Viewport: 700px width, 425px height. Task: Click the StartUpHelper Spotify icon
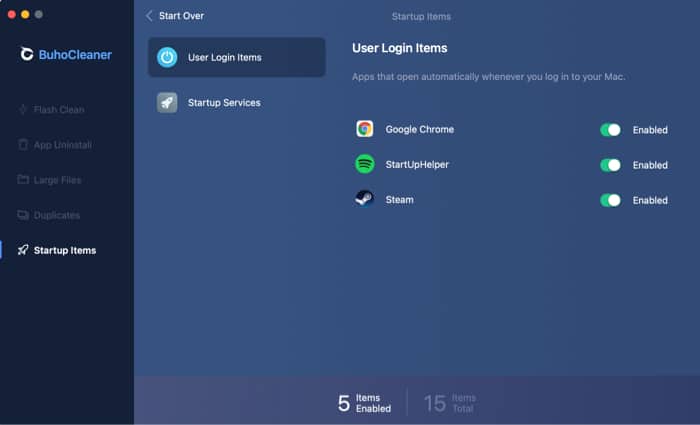coord(365,164)
